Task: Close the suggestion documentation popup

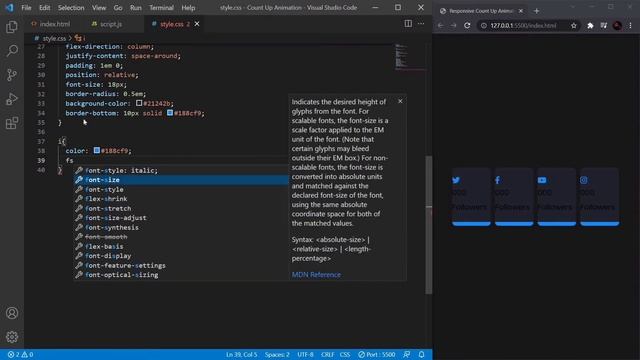Action: (400, 101)
